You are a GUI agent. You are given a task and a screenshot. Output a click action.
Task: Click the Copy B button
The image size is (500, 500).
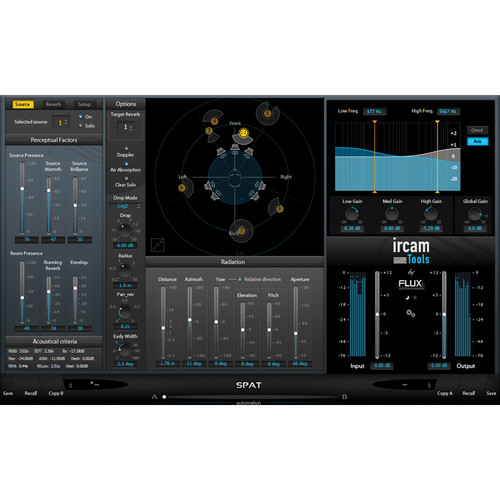[56, 393]
